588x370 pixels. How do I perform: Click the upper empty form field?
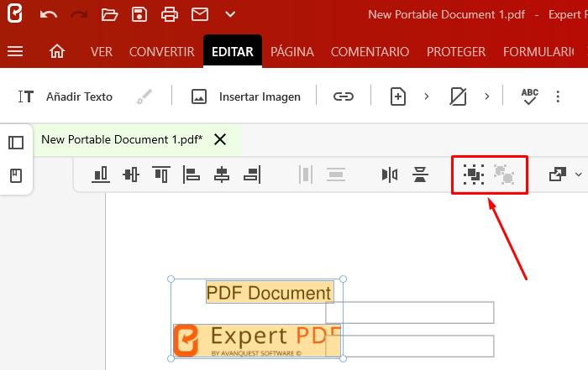tap(410, 312)
